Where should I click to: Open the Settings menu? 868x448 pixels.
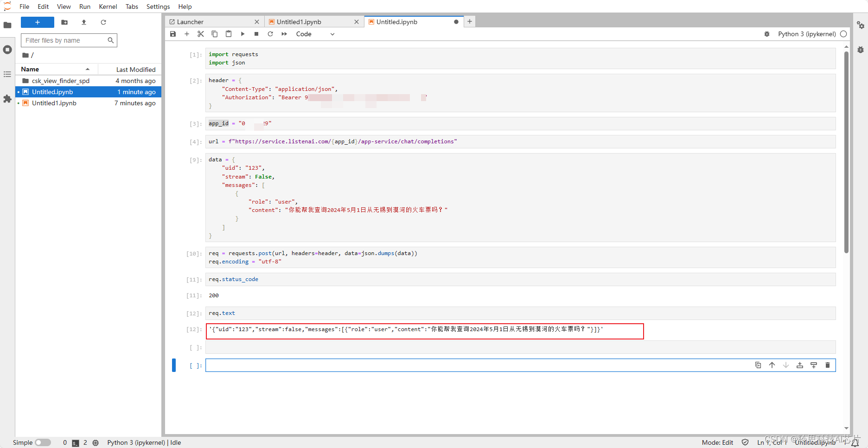pos(158,6)
